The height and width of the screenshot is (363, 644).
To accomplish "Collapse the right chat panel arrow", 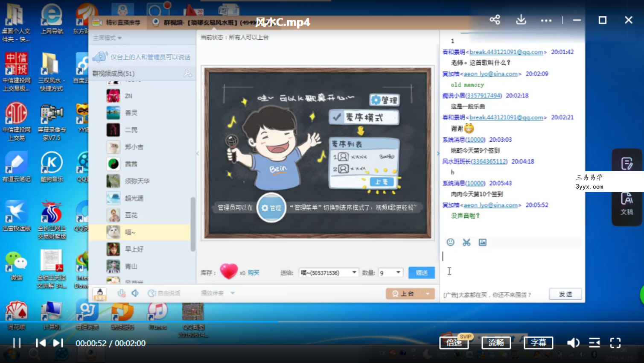I will click(438, 153).
